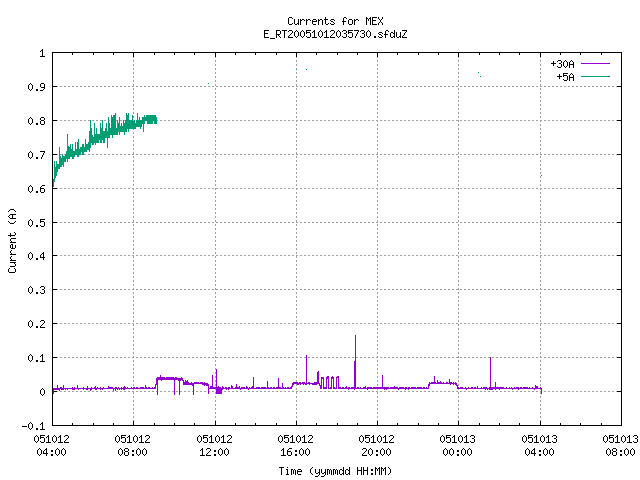Screen dimensions: 640x480
Task: Click y-axis tick value 0.9
Action: [x=36, y=87]
